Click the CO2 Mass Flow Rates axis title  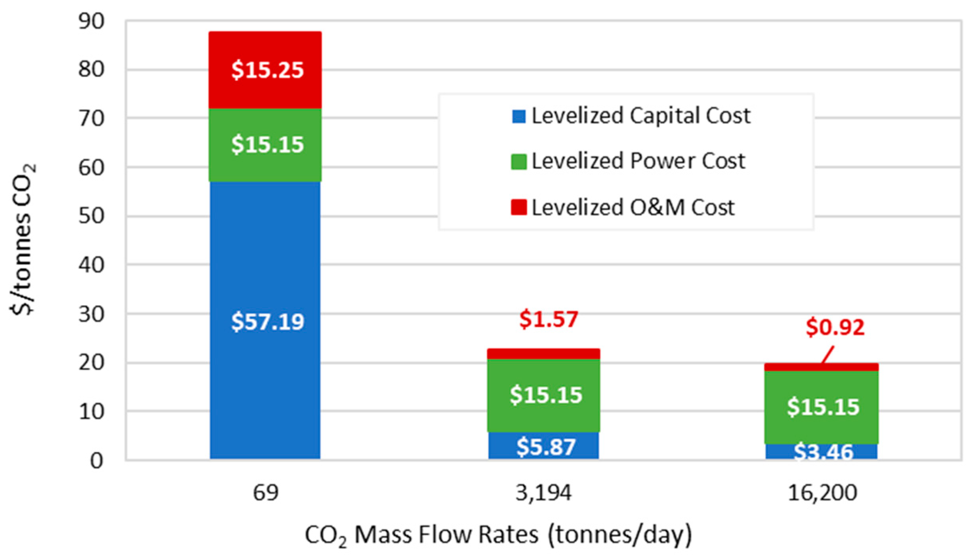coord(498,535)
